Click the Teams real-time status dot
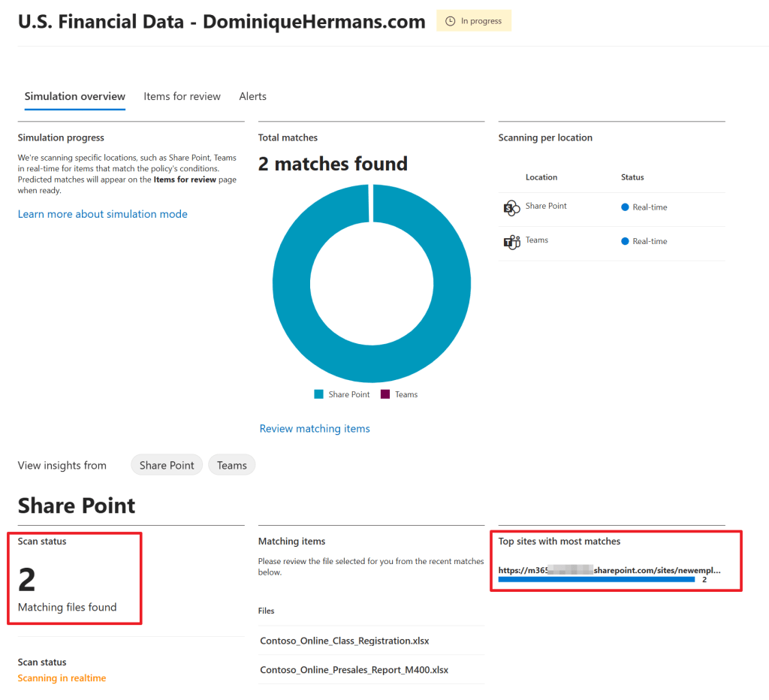This screenshot has height=700, width=769. [625, 241]
